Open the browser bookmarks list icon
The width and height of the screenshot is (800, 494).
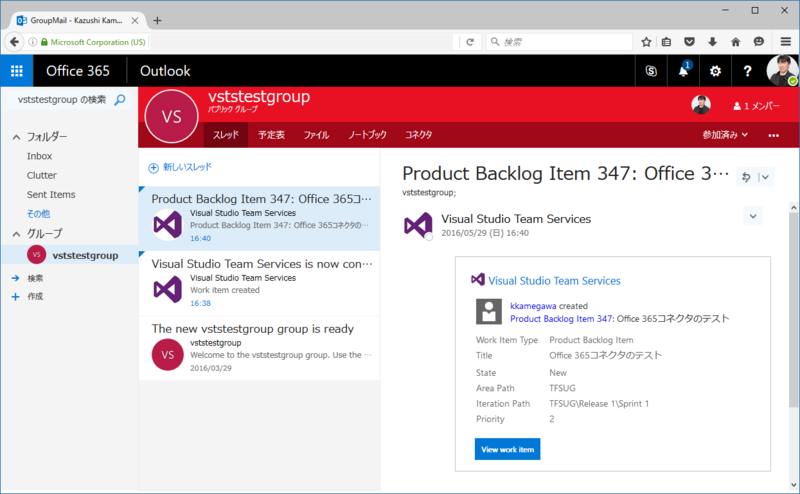pyautogui.click(x=666, y=42)
